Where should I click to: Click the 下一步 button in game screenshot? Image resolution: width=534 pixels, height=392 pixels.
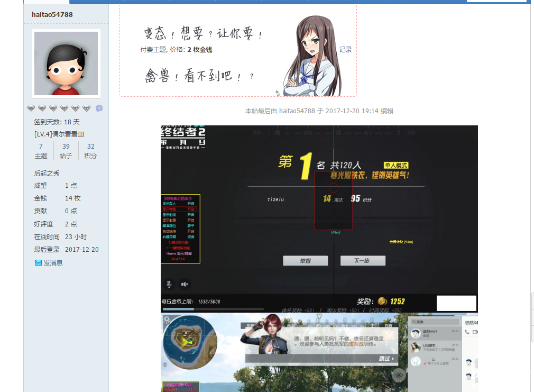(x=363, y=261)
